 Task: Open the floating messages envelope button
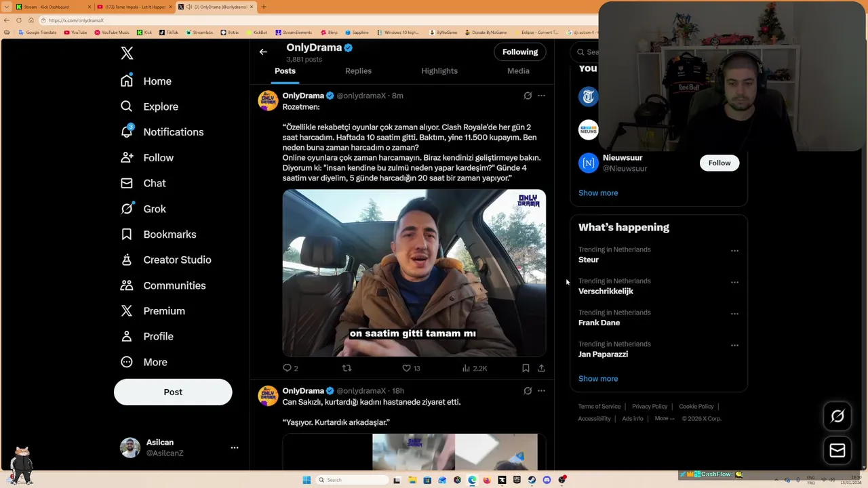[x=837, y=451]
